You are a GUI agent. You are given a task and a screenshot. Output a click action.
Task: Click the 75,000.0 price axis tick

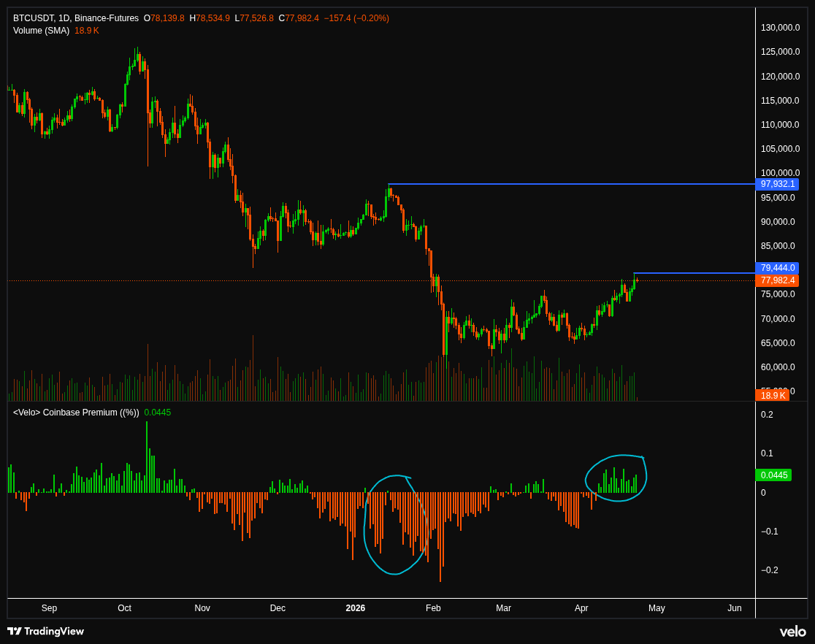[x=778, y=294]
